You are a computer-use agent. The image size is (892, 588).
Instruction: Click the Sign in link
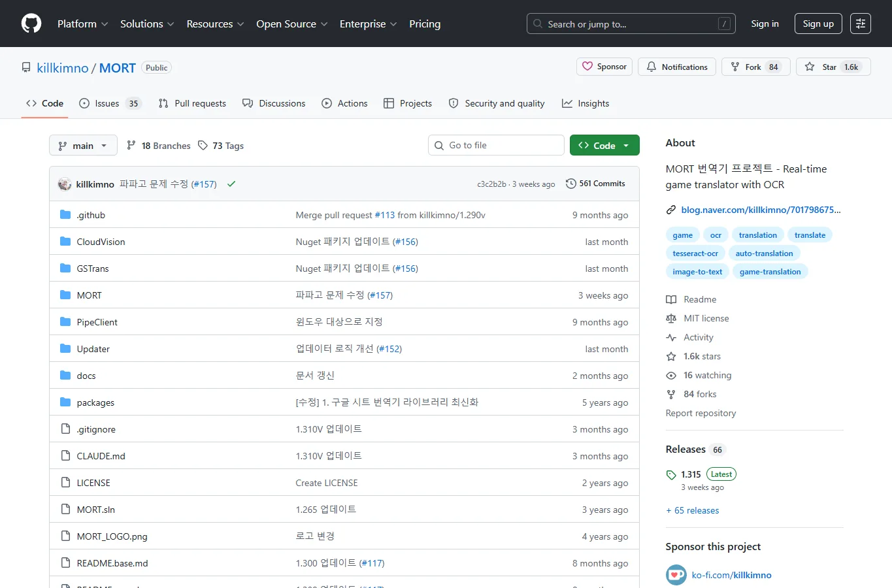click(765, 24)
